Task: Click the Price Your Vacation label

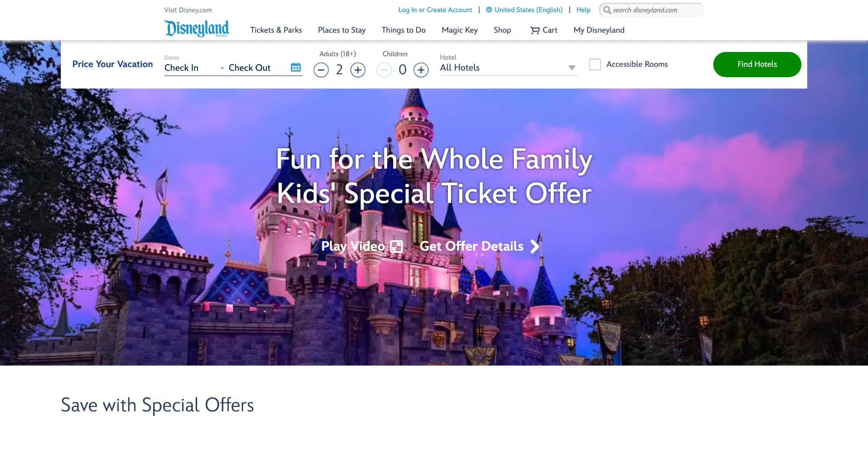Action: [112, 64]
